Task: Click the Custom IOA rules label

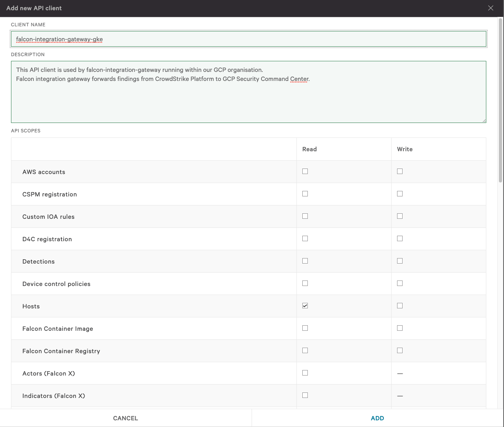Action: [x=48, y=217]
